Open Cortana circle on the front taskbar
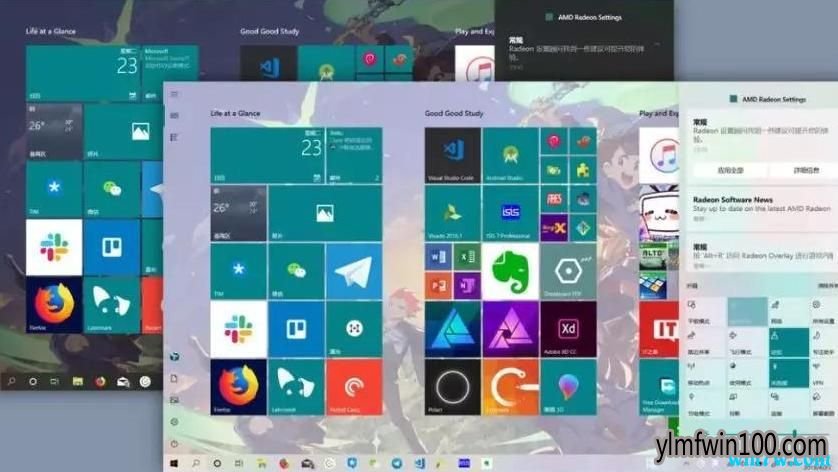 tap(217, 463)
